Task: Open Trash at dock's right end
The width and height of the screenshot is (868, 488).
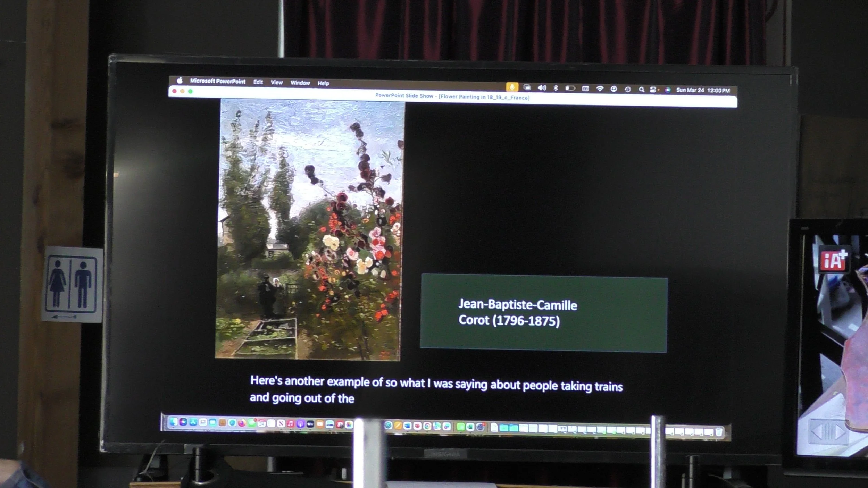Action: click(x=718, y=432)
